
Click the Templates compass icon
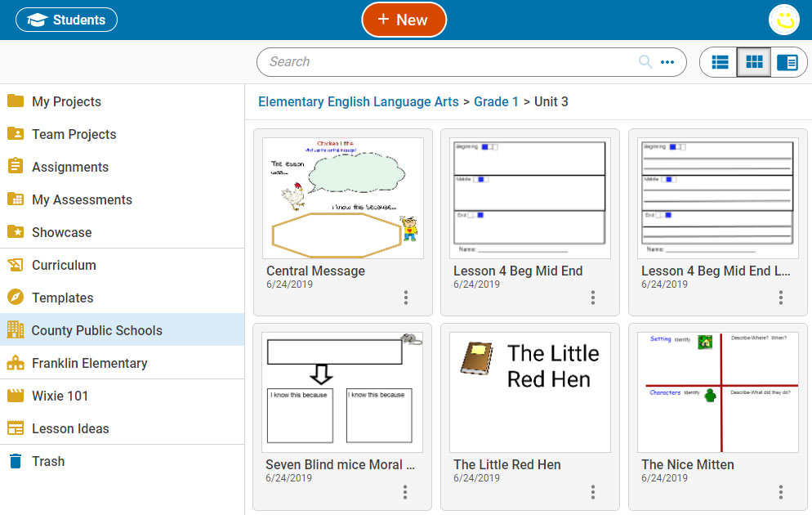point(16,298)
